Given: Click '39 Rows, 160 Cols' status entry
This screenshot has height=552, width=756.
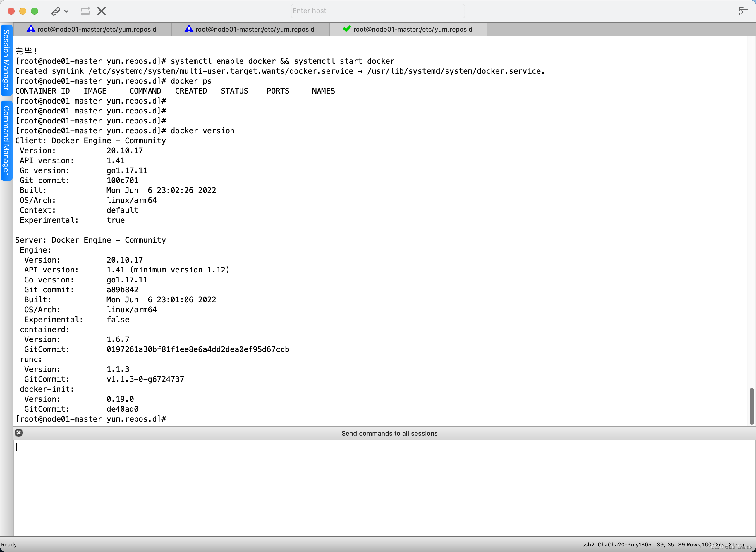Looking at the screenshot, I should 701,545.
